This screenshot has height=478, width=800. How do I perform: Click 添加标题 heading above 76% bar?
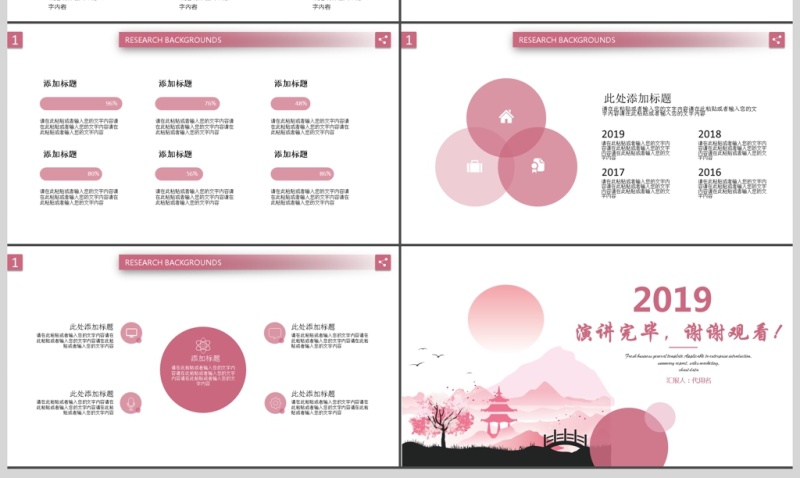[x=176, y=84]
